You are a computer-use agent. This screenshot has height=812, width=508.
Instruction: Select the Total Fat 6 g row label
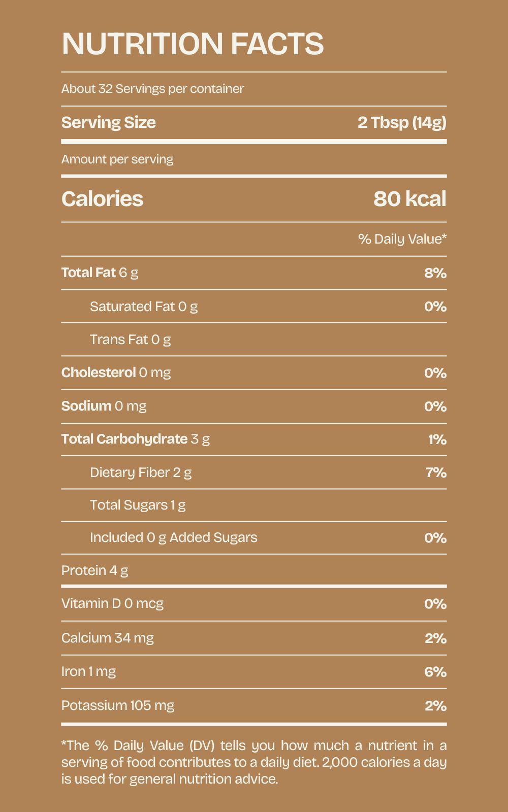(x=100, y=273)
